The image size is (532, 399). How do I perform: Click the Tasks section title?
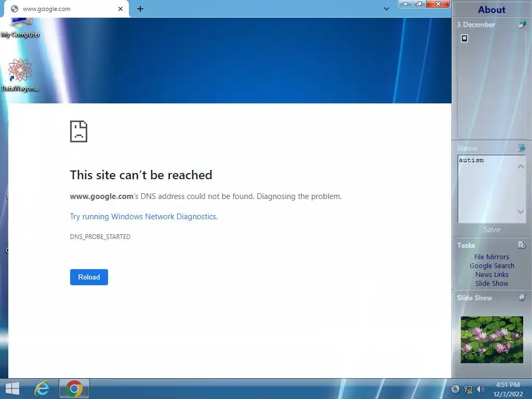(x=466, y=245)
